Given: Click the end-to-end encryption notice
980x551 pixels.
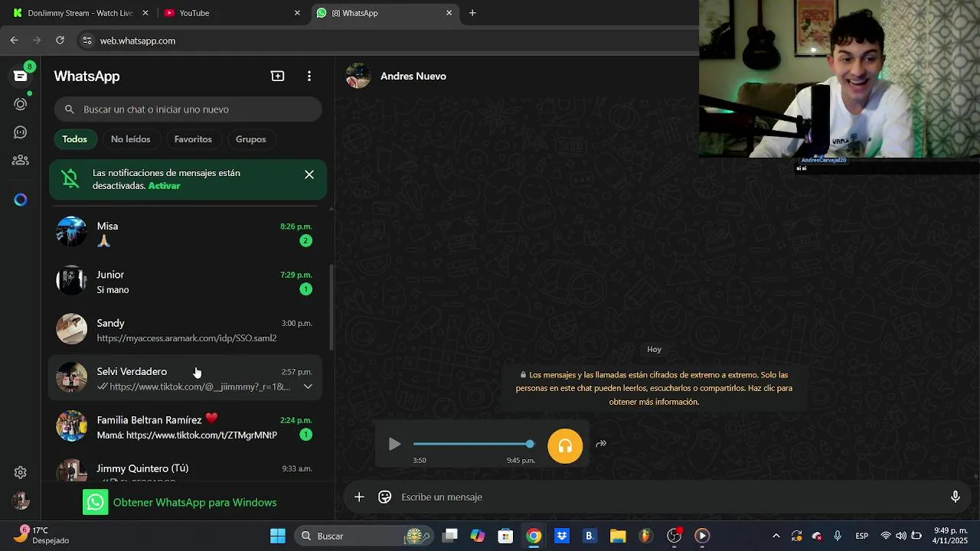Looking at the screenshot, I should click(654, 389).
